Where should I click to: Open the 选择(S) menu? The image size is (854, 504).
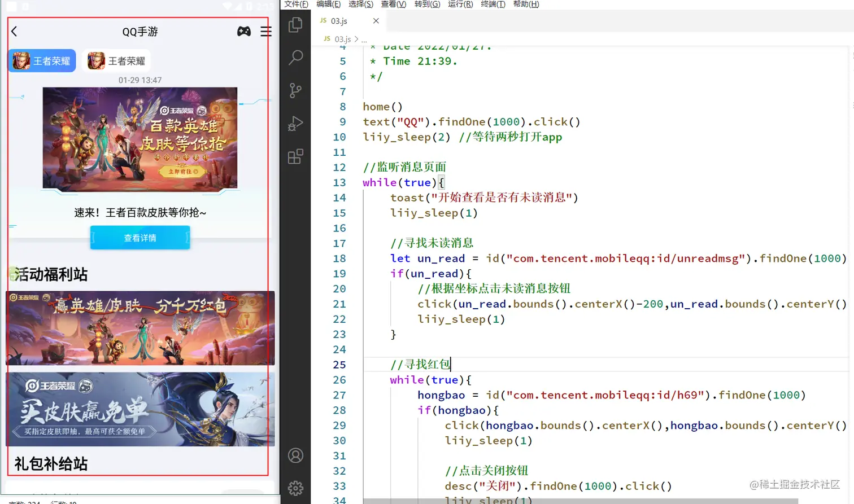point(361,4)
